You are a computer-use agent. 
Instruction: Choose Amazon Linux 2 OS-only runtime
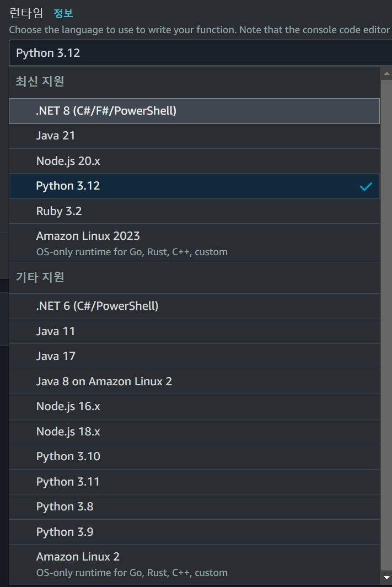[x=194, y=564]
